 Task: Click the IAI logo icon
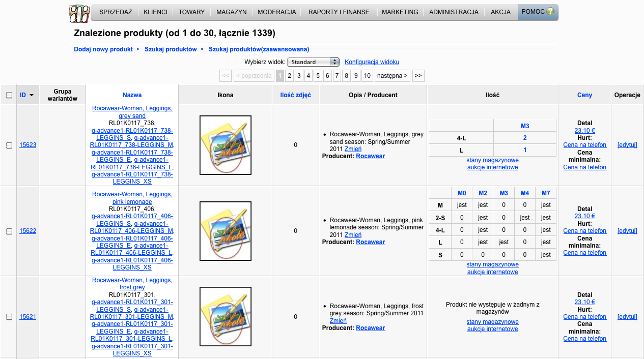(79, 13)
